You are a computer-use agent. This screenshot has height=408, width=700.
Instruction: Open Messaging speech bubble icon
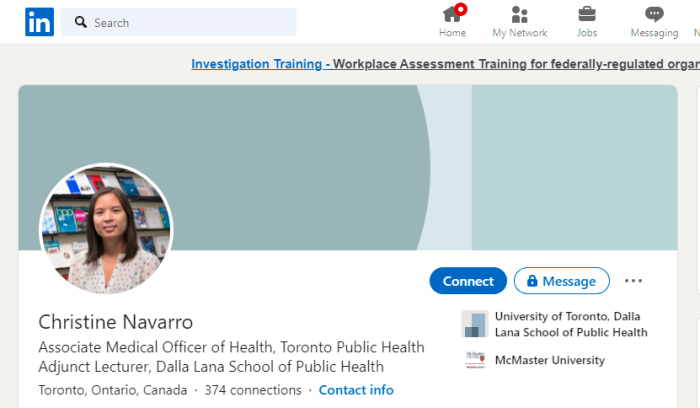point(654,14)
